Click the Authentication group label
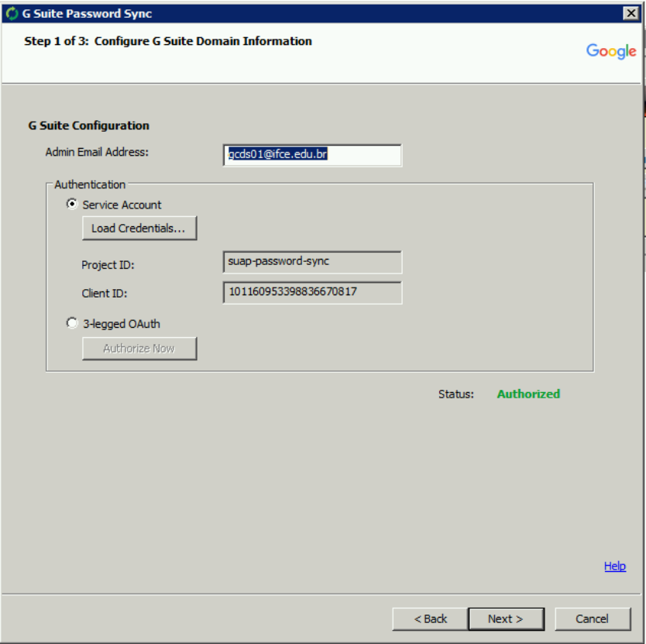 point(90,184)
